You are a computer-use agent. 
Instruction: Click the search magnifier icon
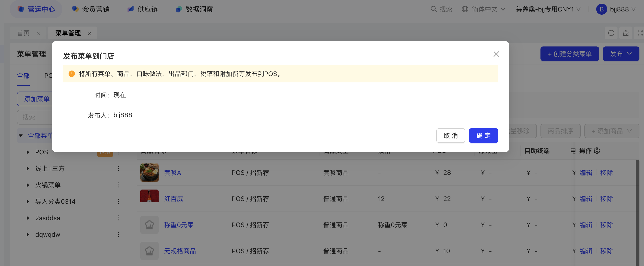(x=434, y=9)
